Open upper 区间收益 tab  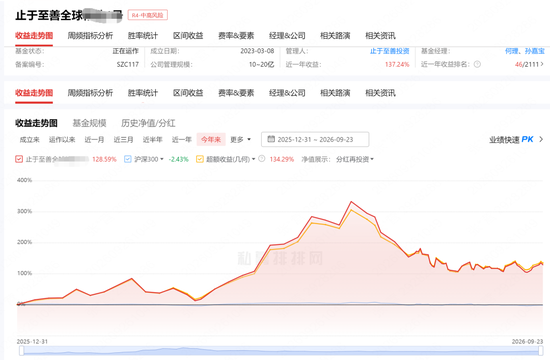click(188, 35)
